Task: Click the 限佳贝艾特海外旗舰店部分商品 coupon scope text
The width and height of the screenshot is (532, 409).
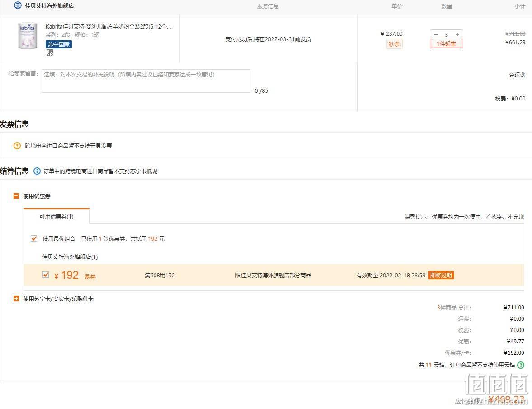Action: coord(273,275)
